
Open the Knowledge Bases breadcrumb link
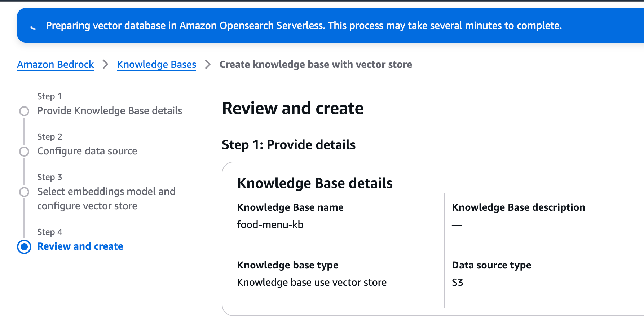[156, 65]
